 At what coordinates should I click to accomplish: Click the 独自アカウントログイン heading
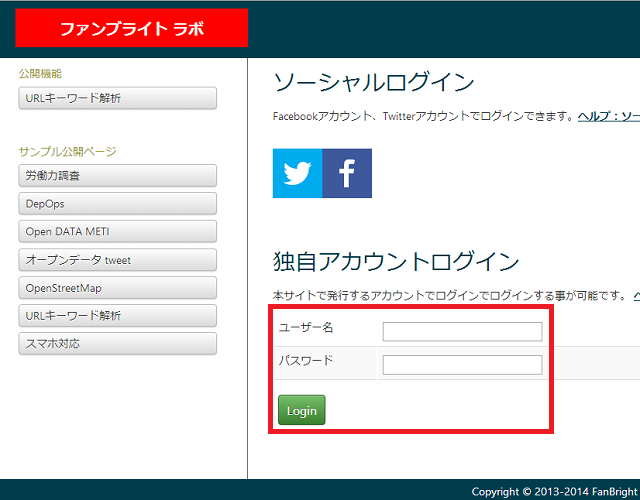(x=396, y=261)
